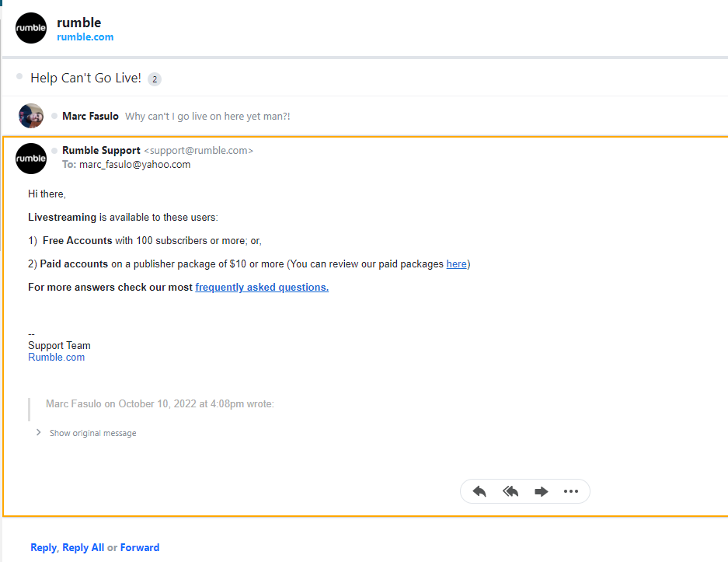
Task: Click Rumble.com link in signature
Action: [x=56, y=357]
